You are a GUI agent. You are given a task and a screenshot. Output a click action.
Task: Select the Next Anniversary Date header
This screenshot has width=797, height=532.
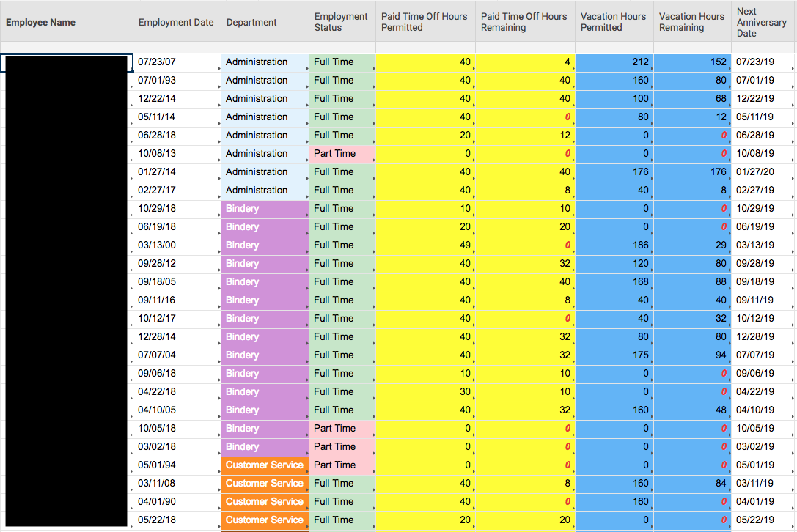coord(764,23)
